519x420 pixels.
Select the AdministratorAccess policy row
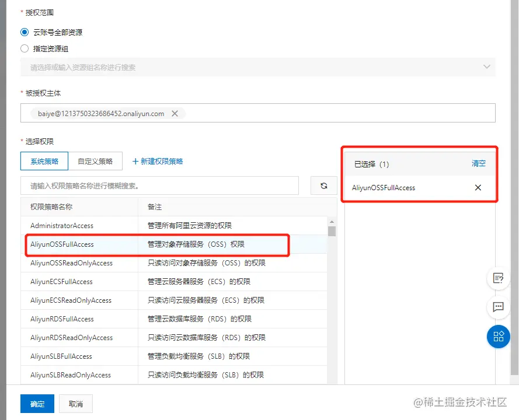(x=174, y=226)
